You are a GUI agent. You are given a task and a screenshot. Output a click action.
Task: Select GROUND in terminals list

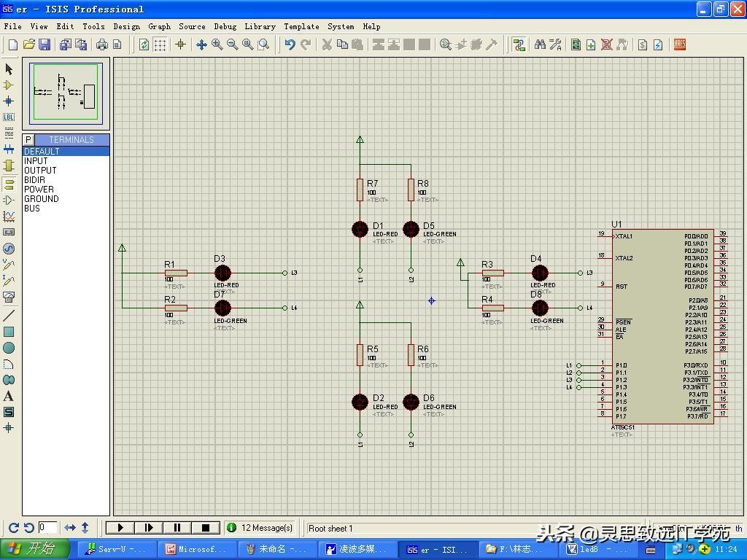(x=42, y=199)
